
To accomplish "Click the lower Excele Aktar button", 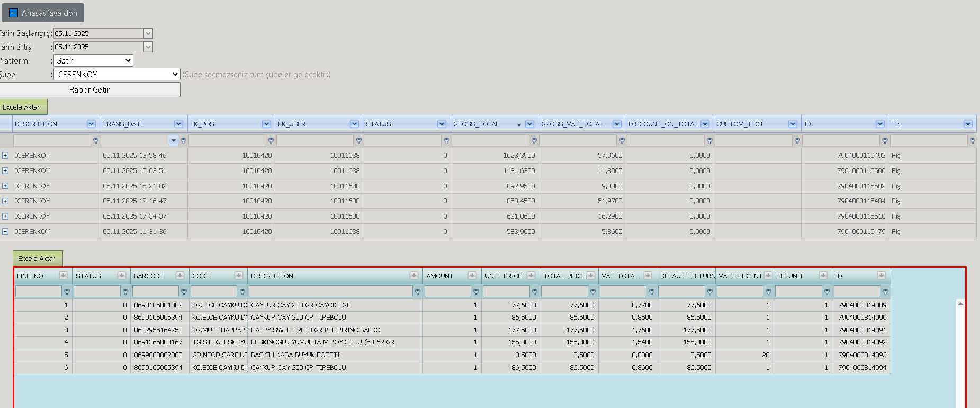I will click(x=37, y=258).
